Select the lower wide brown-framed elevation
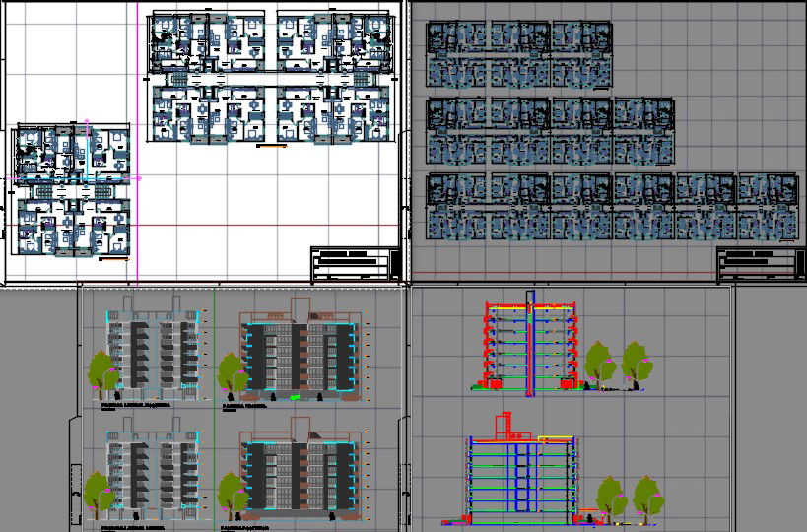The width and height of the screenshot is (807, 532). point(301,471)
